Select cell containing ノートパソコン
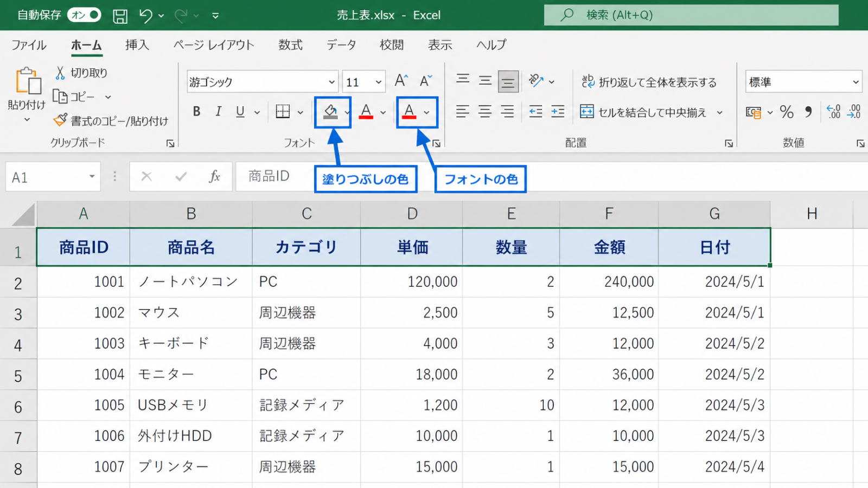This screenshot has height=488, width=868. [x=191, y=282]
